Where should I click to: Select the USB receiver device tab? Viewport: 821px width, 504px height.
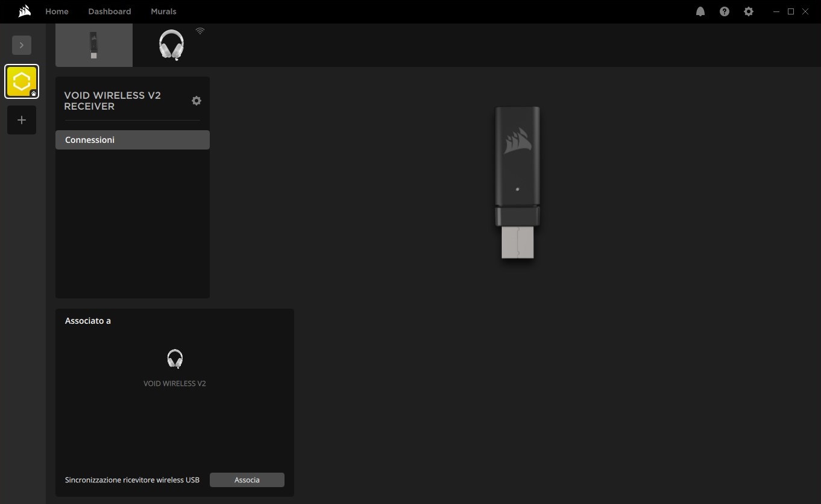pyautogui.click(x=94, y=45)
